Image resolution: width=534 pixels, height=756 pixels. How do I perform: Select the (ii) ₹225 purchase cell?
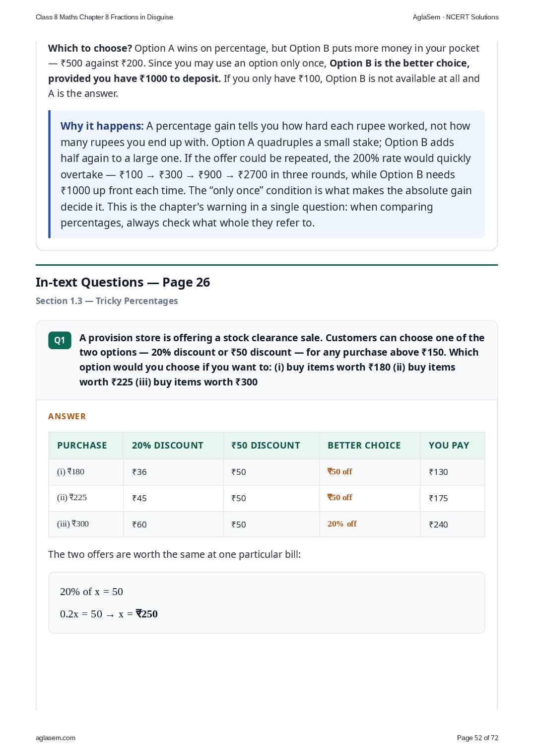point(86,498)
